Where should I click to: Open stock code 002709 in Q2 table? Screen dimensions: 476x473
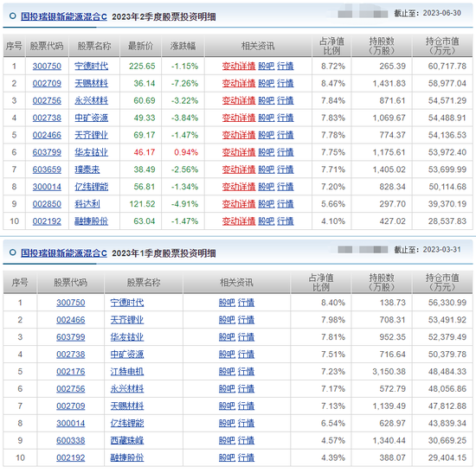[47, 83]
